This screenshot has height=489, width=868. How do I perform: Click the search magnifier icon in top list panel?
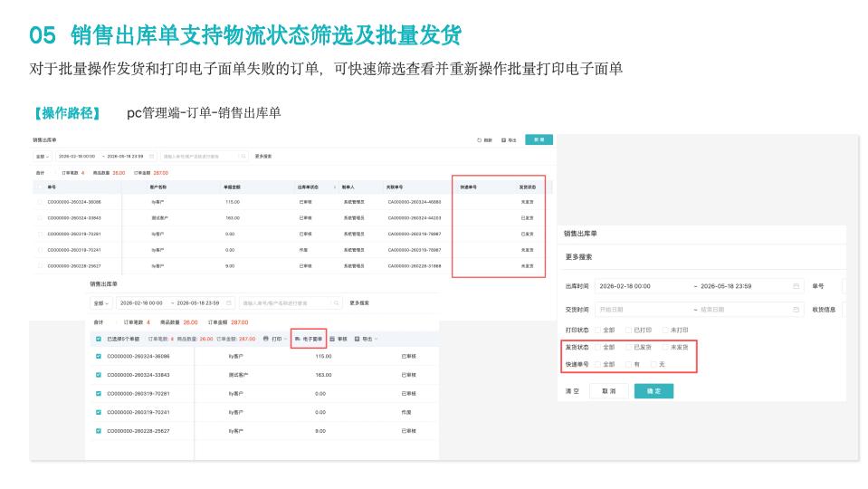(x=243, y=156)
